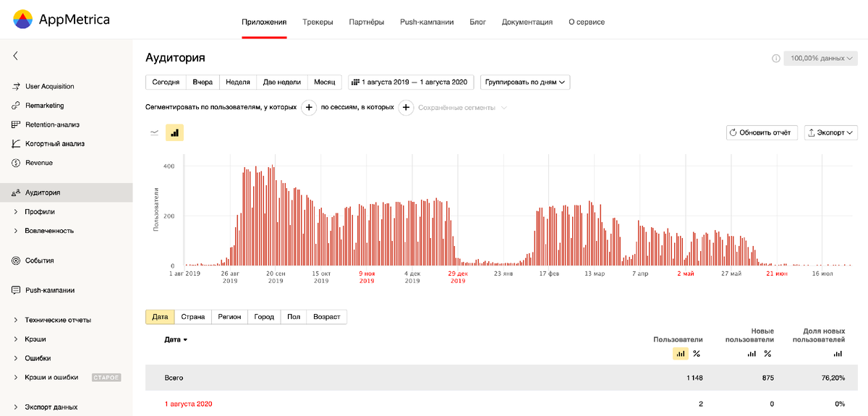Click 9 ноя 2019 axis label
The width and height of the screenshot is (868, 416).
tap(367, 277)
